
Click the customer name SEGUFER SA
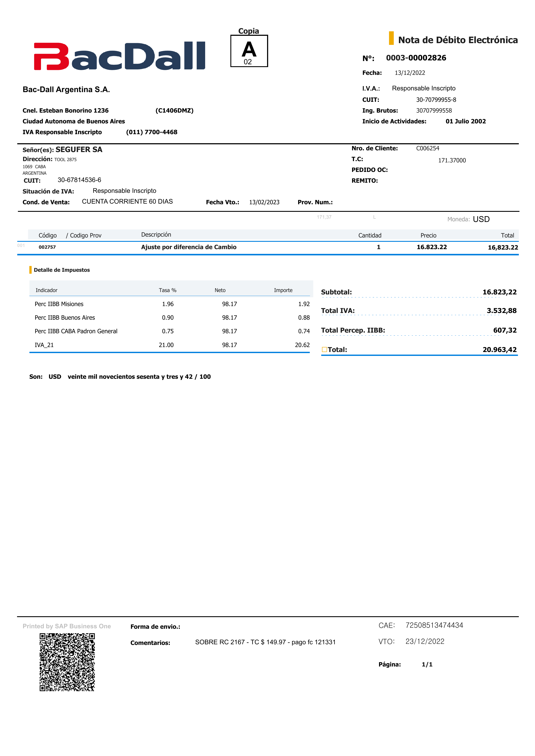coord(79,149)
